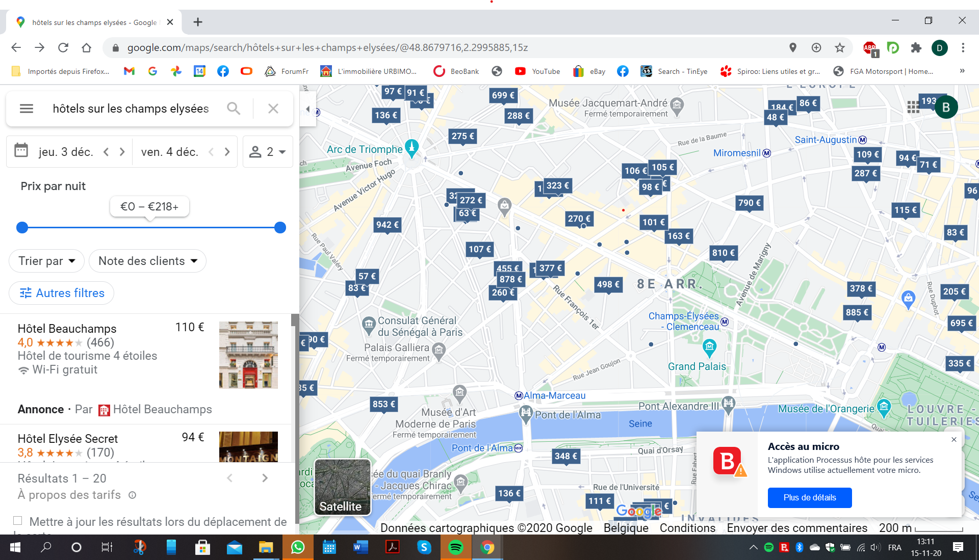Open the Spotify taskbar icon
This screenshot has height=560, width=979.
(x=455, y=548)
